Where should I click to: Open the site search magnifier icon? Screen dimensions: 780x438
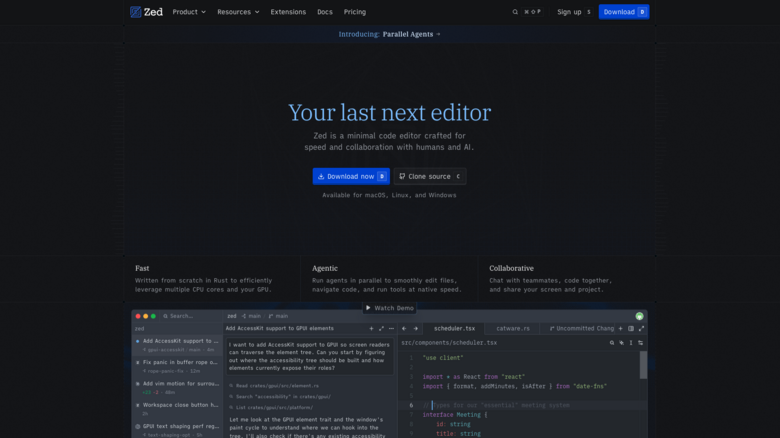515,12
